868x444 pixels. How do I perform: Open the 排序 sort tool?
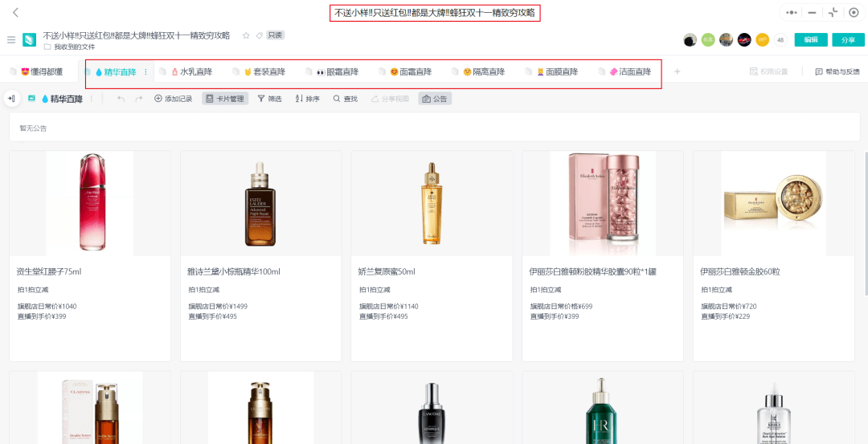coord(307,99)
